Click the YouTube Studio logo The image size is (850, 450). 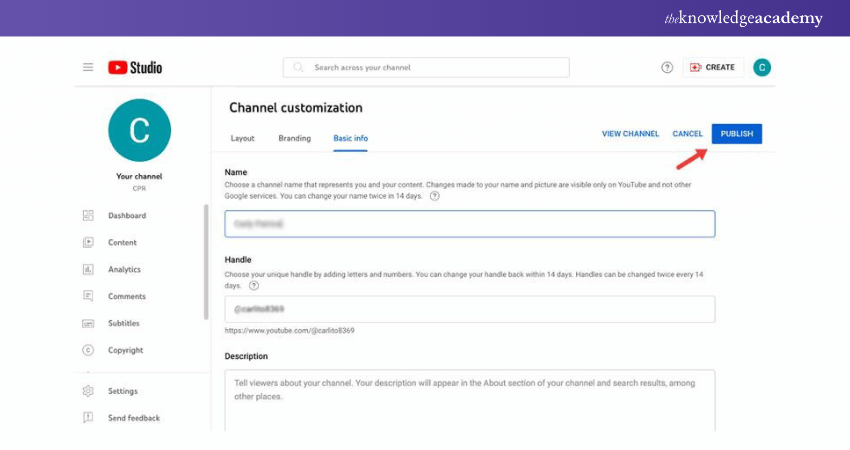click(x=135, y=67)
